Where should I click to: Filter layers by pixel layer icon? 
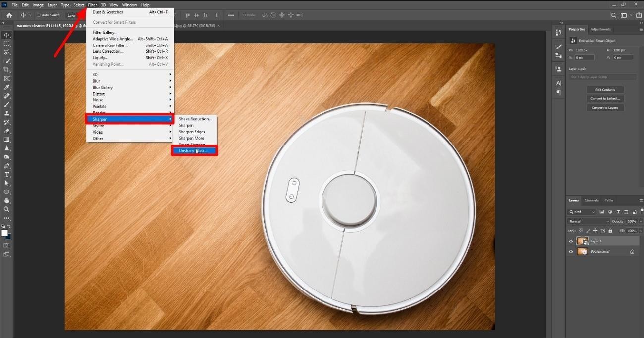[601, 212]
